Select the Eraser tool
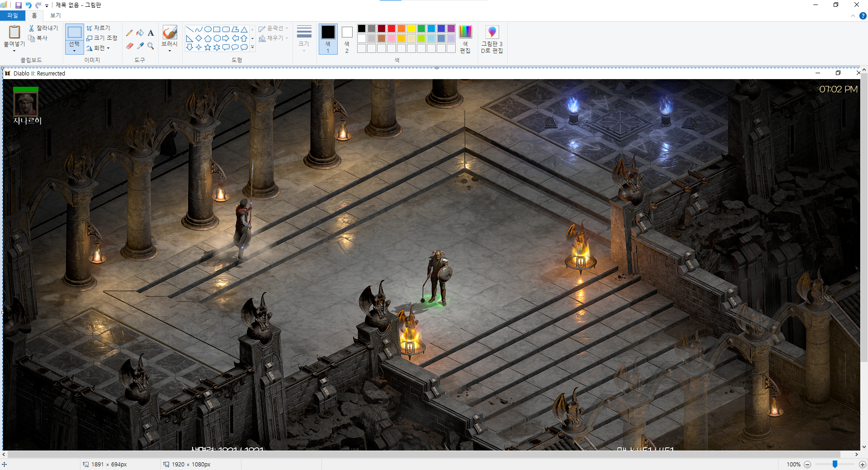Viewport: 868px width, 470px height. [x=129, y=46]
